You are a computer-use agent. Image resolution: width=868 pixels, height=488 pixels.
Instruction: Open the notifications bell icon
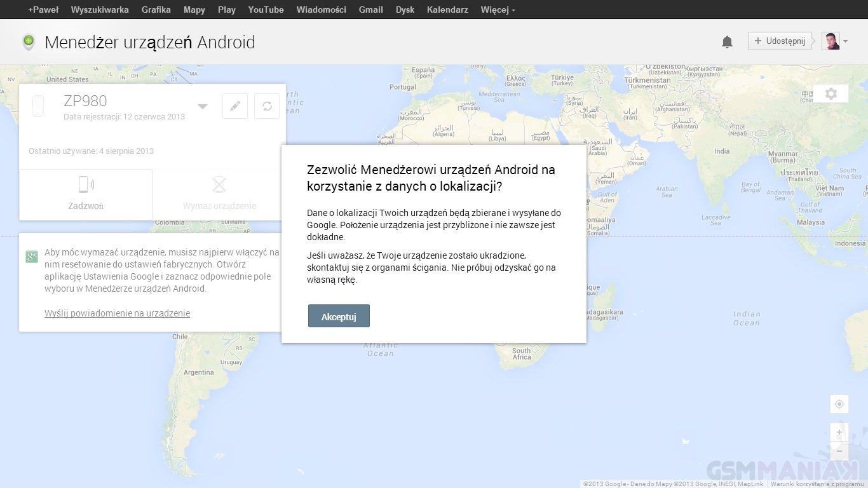(727, 42)
